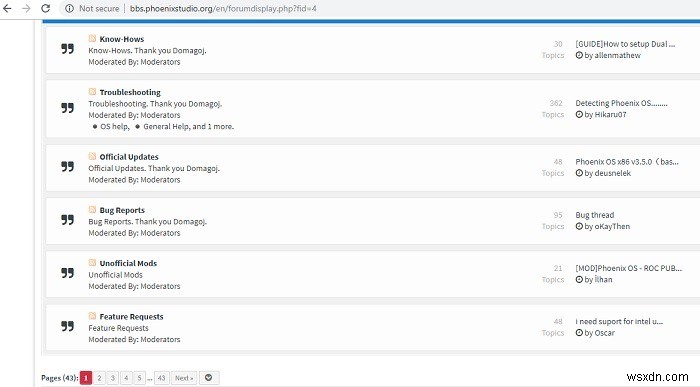Open the page jump dropdown arrow
The height and width of the screenshot is (387, 700).
point(208,378)
